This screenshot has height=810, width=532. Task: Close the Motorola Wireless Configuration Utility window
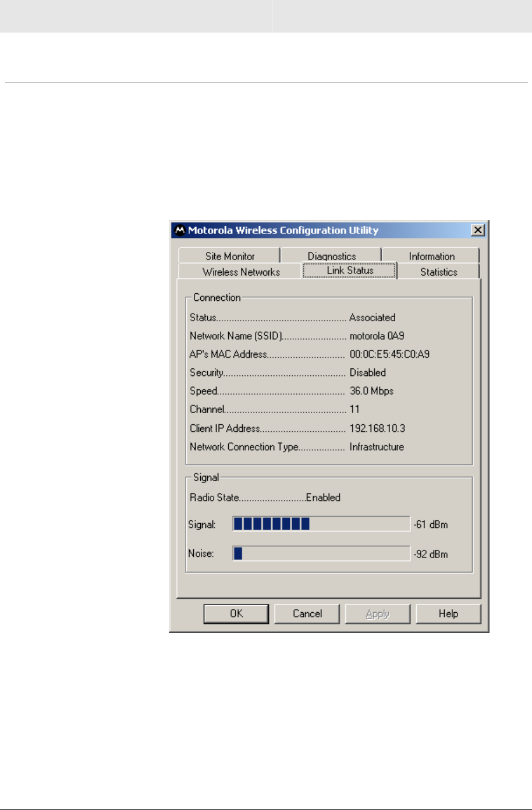click(x=478, y=230)
